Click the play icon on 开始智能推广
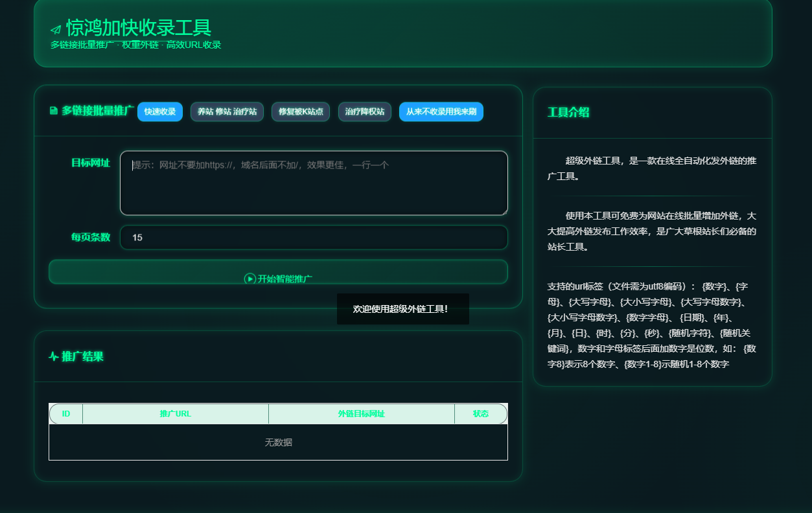The width and height of the screenshot is (812, 513). point(250,279)
